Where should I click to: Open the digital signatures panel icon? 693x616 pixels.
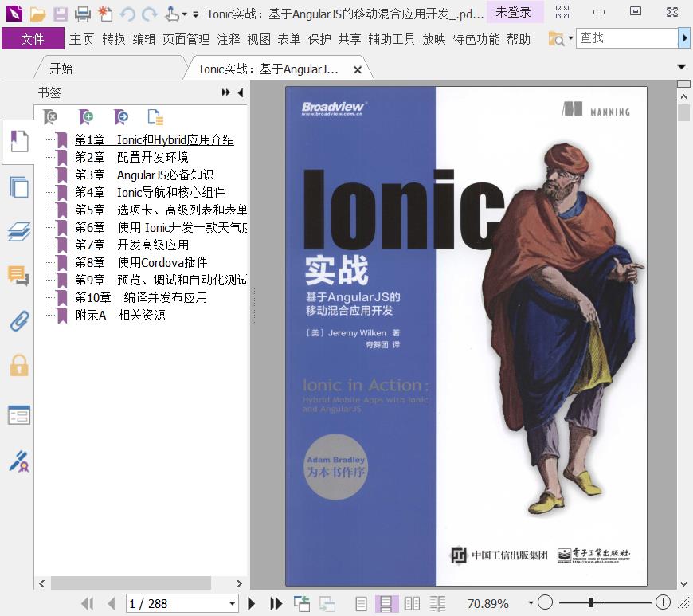point(19,461)
